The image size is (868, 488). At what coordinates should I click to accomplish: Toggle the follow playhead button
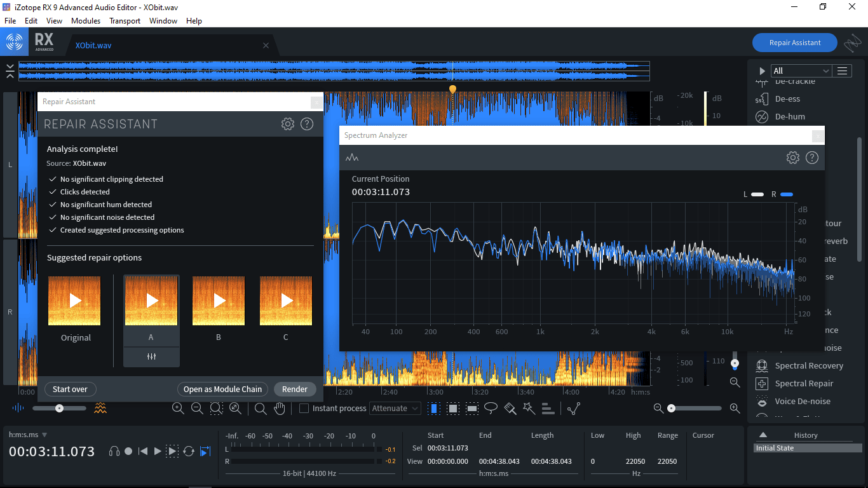pyautogui.click(x=205, y=451)
